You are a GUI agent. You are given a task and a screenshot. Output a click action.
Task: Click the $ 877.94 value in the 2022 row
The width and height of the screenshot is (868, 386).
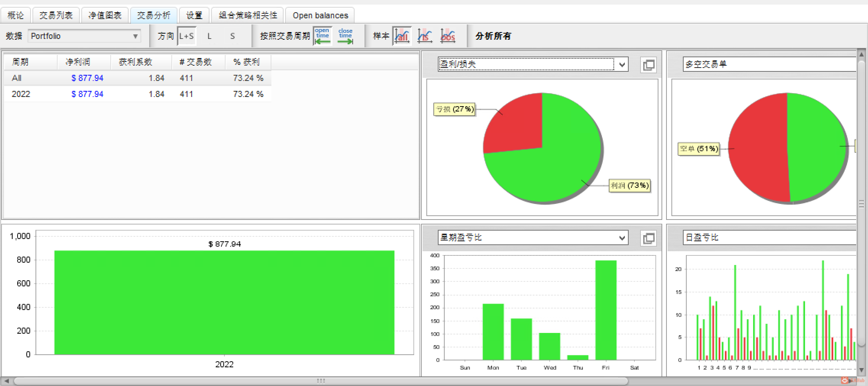[x=87, y=94]
